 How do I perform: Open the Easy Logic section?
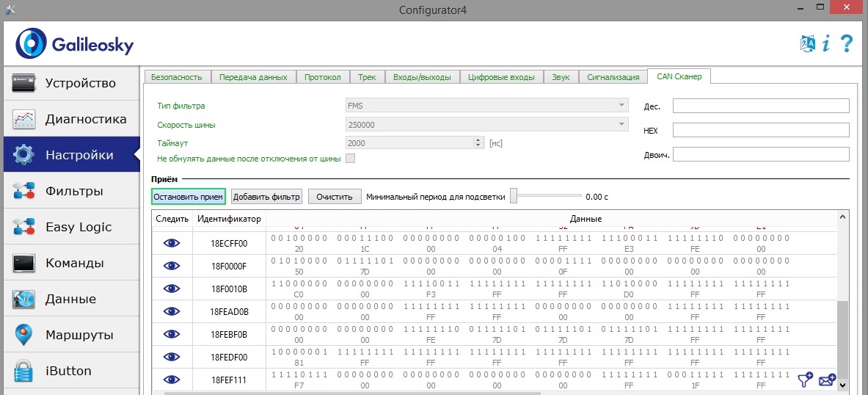coord(70,227)
